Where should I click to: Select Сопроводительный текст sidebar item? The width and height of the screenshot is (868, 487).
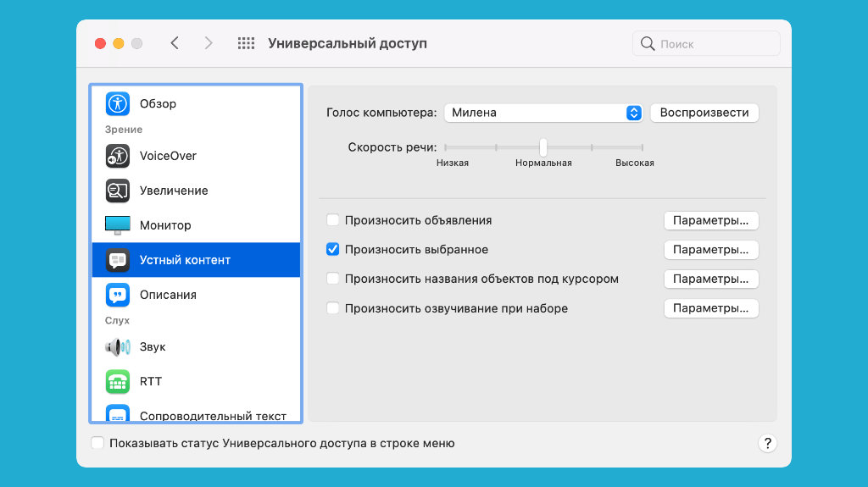(x=212, y=416)
